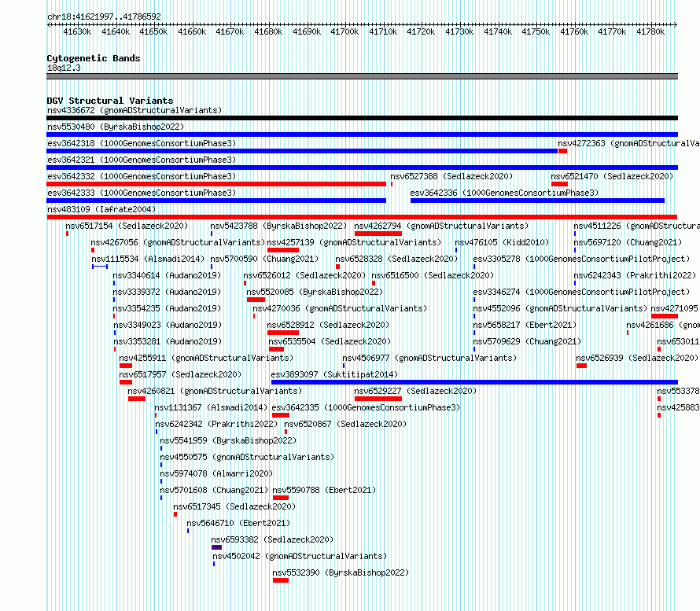Viewport: 700px width, 611px height.
Task: Click the esv3642332 variant label
Action: [x=142, y=176]
